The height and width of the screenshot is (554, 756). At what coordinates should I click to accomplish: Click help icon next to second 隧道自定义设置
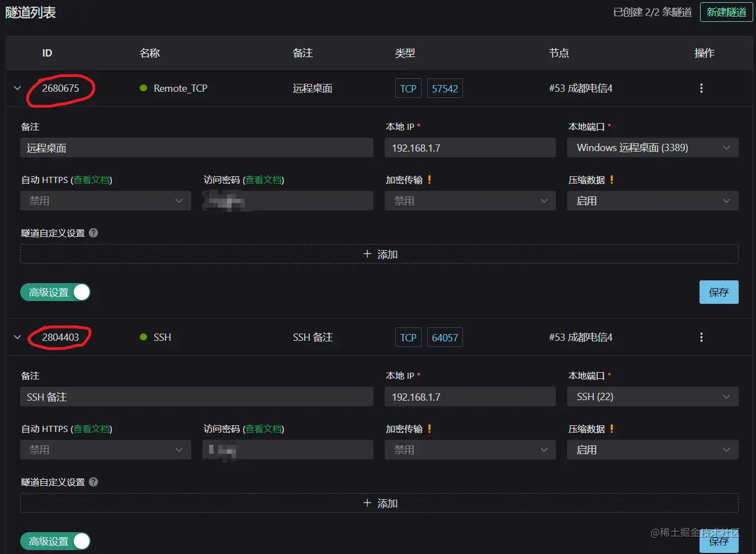[x=93, y=482]
